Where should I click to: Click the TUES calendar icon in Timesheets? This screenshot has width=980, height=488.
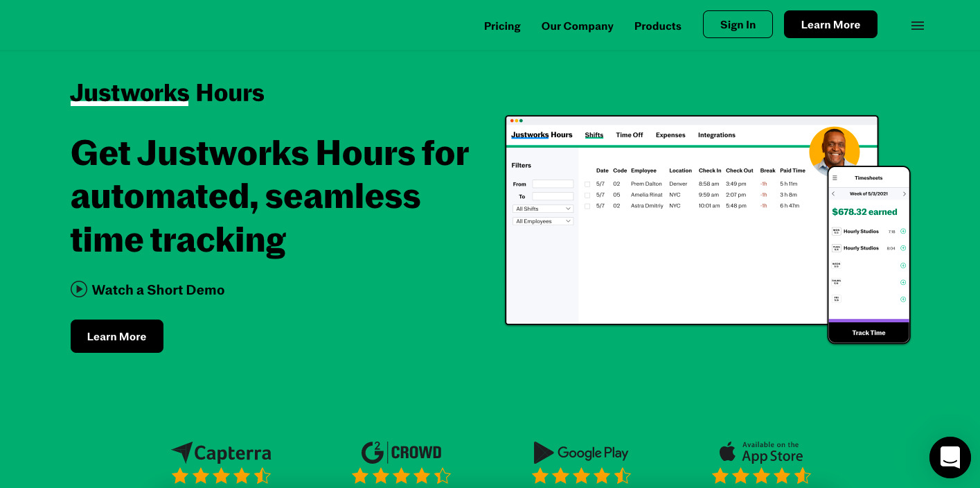click(836, 248)
